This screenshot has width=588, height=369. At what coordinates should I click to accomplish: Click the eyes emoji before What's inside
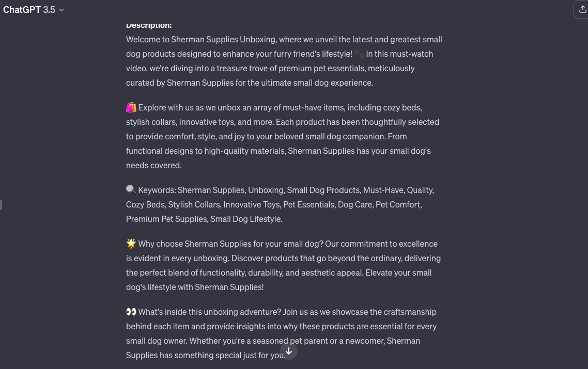[131, 312]
